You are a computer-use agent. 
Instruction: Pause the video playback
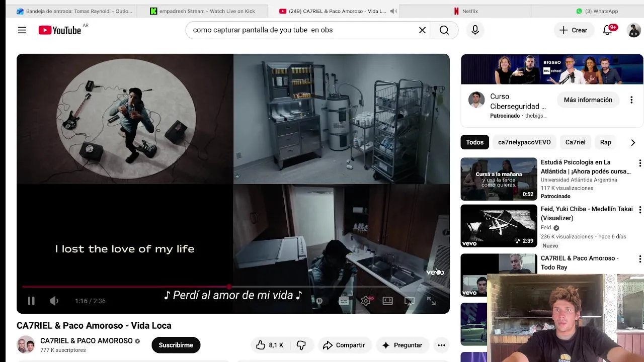pyautogui.click(x=31, y=301)
